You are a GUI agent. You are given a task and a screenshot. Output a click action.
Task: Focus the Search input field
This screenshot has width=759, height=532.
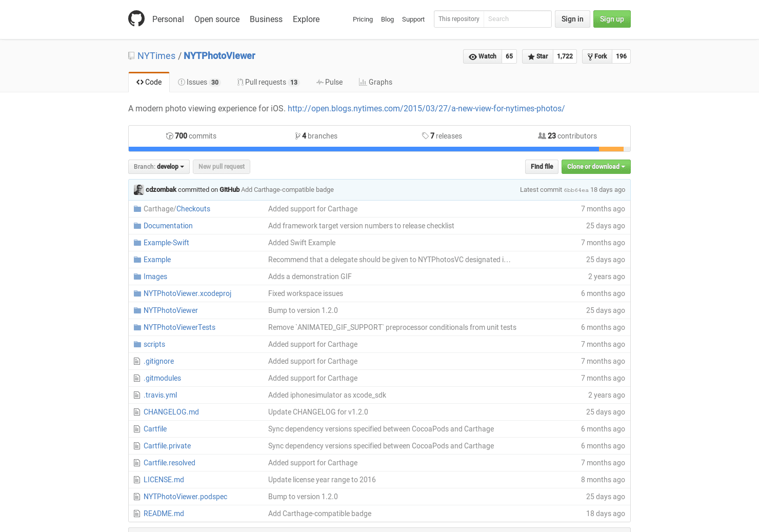(x=517, y=19)
